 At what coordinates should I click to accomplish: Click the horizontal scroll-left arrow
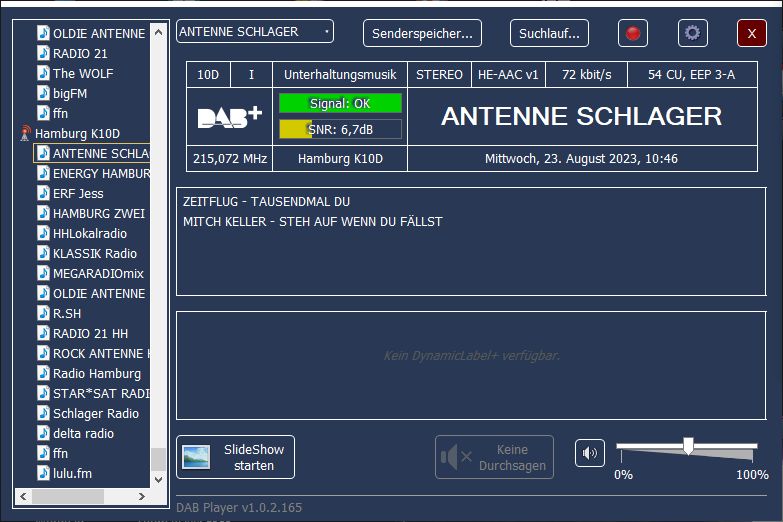click(x=23, y=497)
